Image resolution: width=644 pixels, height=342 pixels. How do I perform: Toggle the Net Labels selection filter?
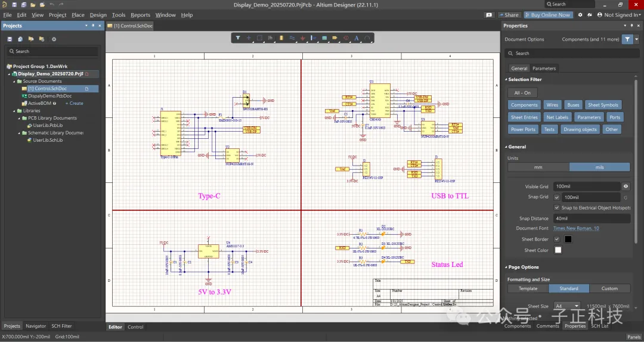click(558, 117)
